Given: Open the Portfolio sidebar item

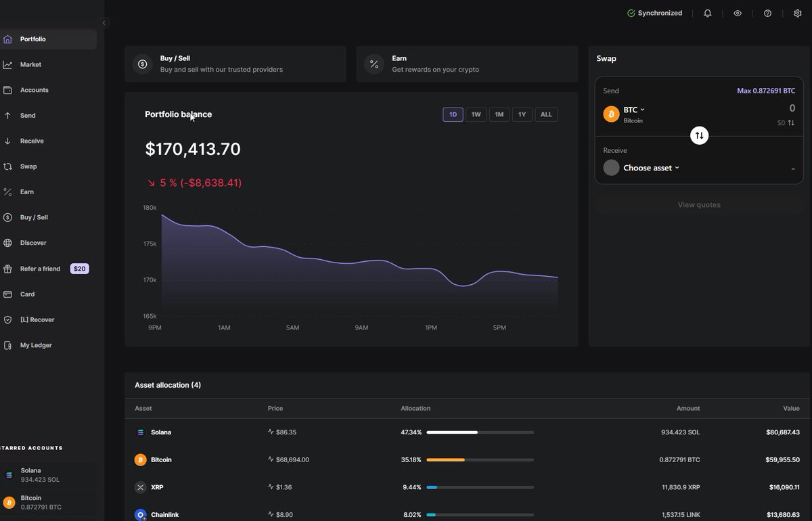Looking at the screenshot, I should 47,39.
